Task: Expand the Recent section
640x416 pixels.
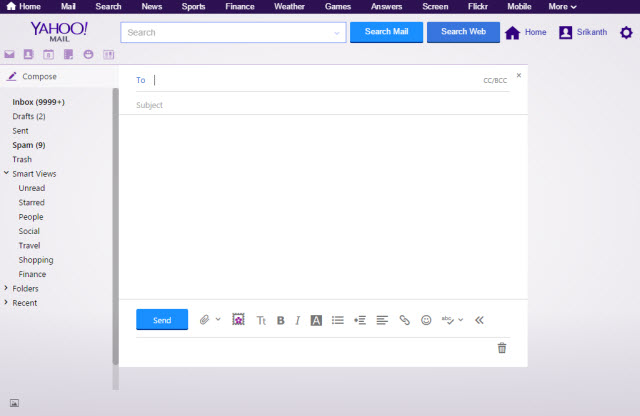Action: tap(6, 302)
